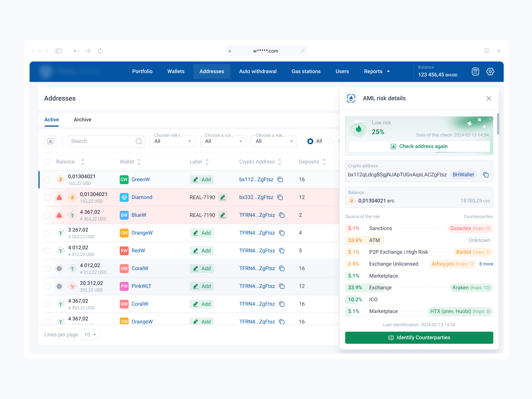
Task: Expand the Choose a currency dropdown
Action: (223, 141)
